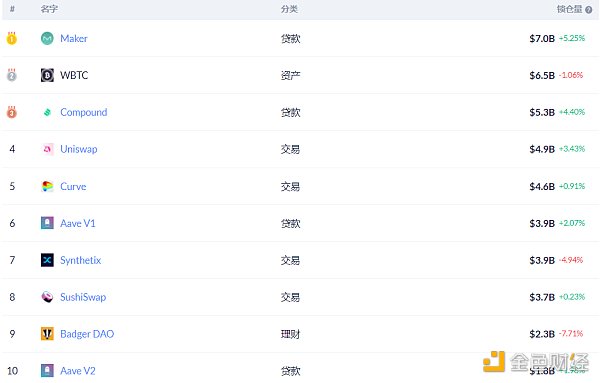Open the Aave V2 link
Screen dimensions: 600x383
78,371
